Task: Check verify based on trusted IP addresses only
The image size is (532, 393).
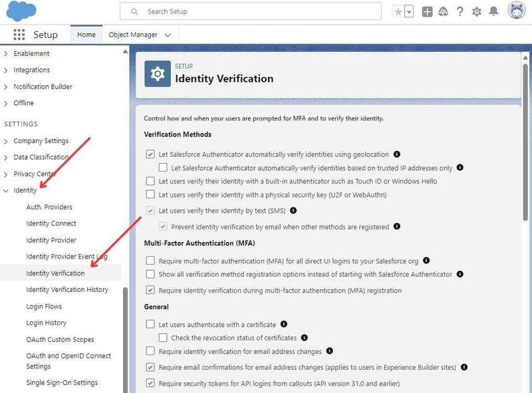Action: tap(163, 168)
